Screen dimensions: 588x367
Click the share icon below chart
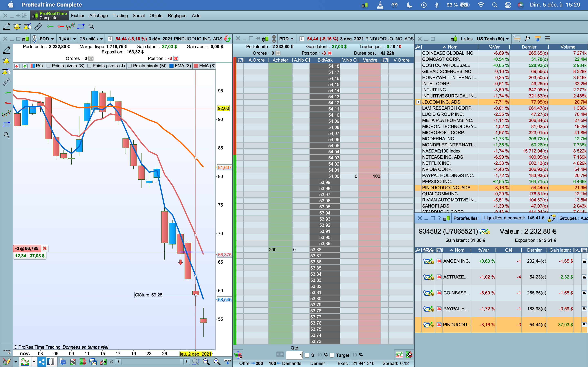(42, 362)
